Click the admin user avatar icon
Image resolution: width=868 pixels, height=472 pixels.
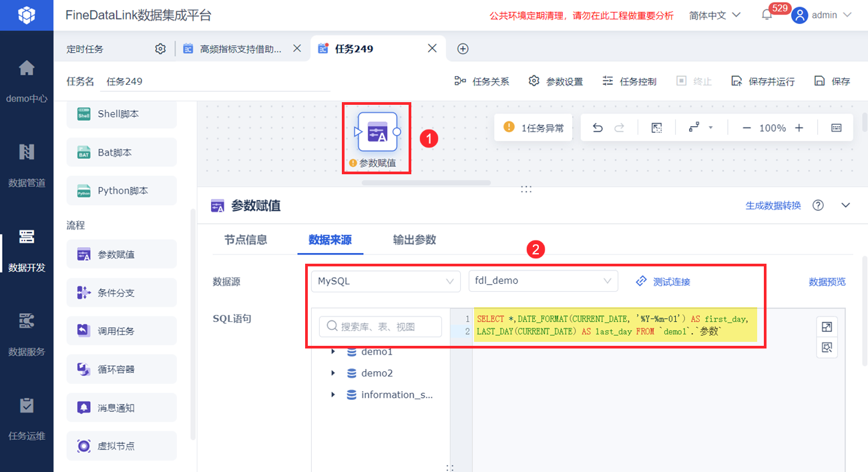(x=799, y=15)
